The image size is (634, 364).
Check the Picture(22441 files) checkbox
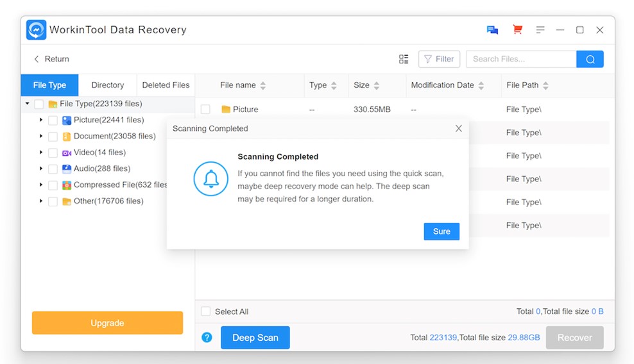53,120
